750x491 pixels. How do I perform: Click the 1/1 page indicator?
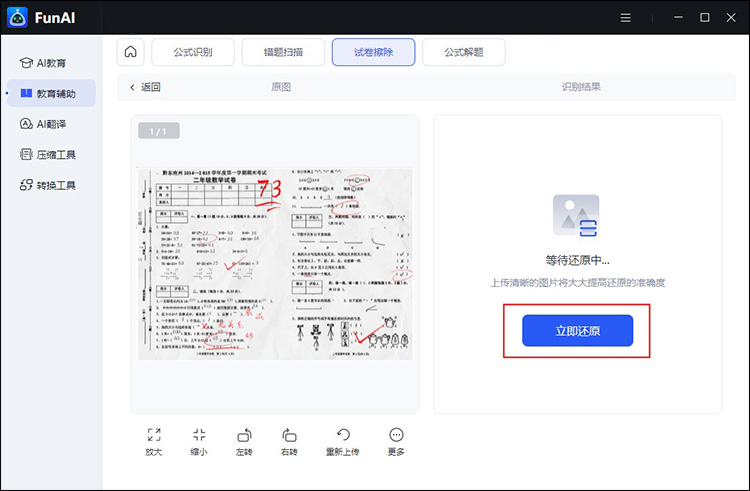coord(159,131)
